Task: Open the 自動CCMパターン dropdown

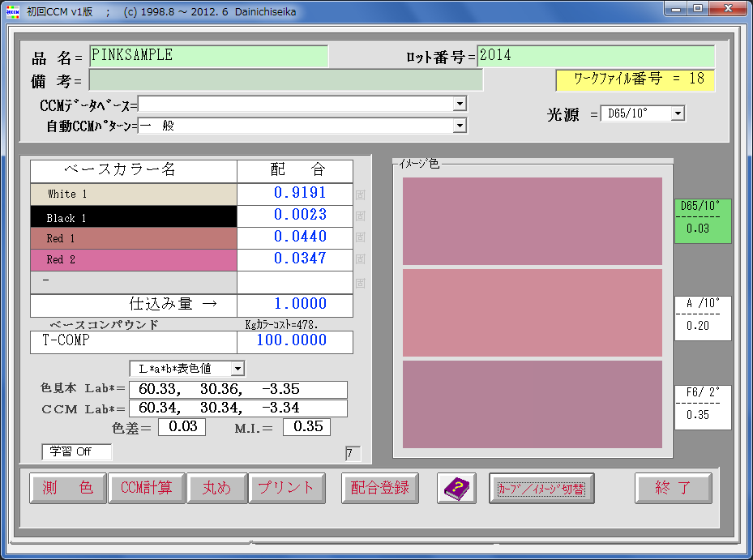Action: [x=460, y=126]
